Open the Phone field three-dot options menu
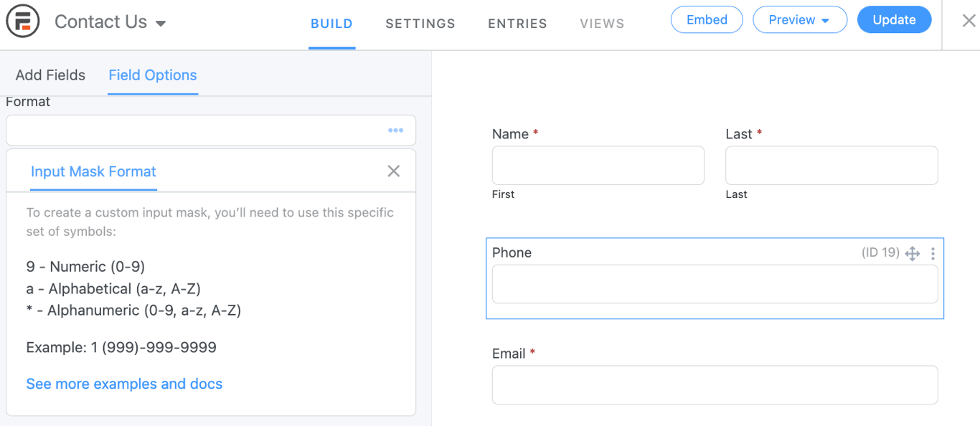The image size is (980, 426). 933,253
